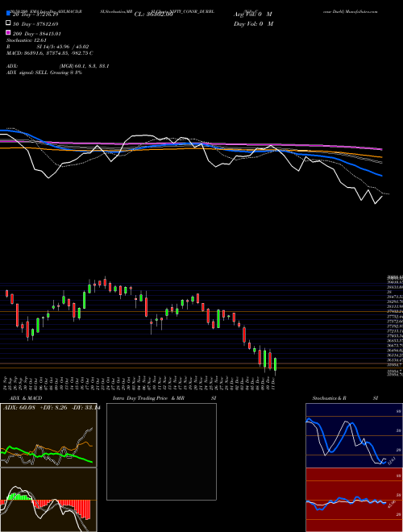Select the '20 Day - 37216.19' legend text
The width and height of the screenshot is (403, 532).
pos(35,15)
